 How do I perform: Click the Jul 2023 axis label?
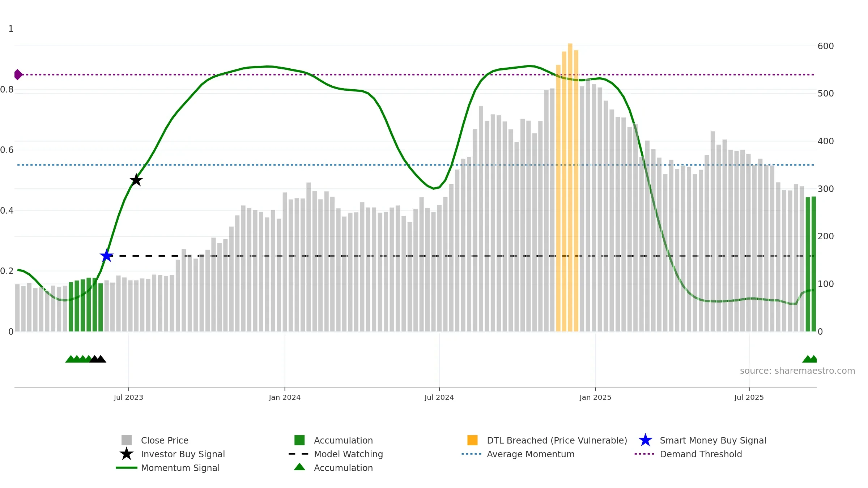[x=128, y=398]
